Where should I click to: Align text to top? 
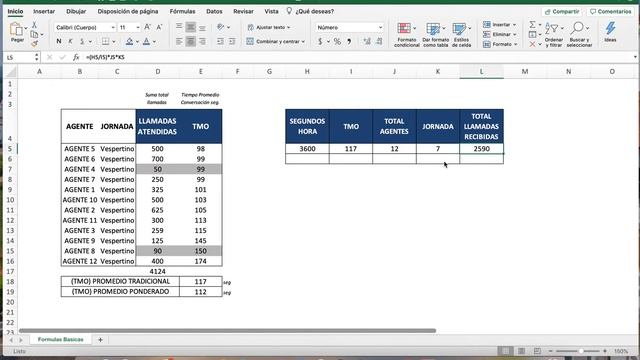(179, 27)
